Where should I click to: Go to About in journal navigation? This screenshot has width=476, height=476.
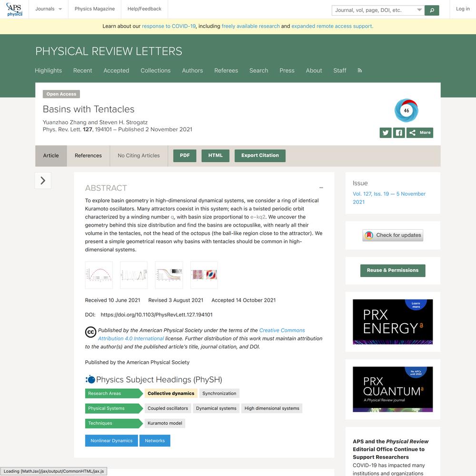point(314,70)
